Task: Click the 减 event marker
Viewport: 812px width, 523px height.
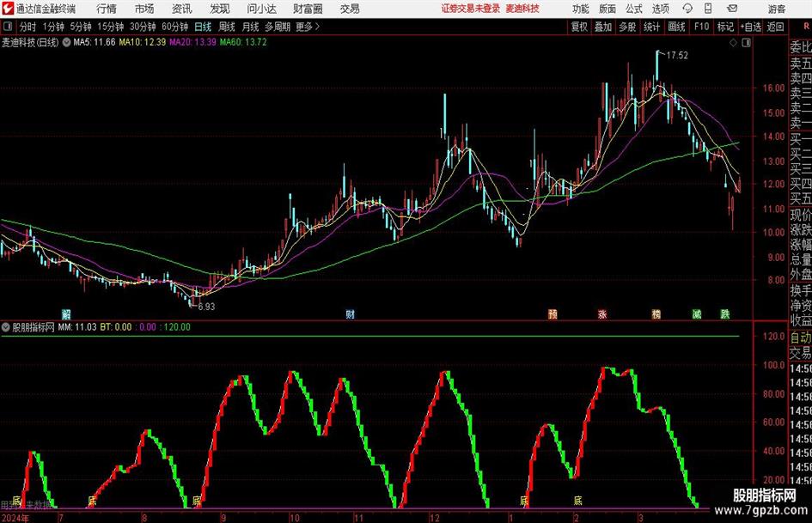Action: pos(697,314)
